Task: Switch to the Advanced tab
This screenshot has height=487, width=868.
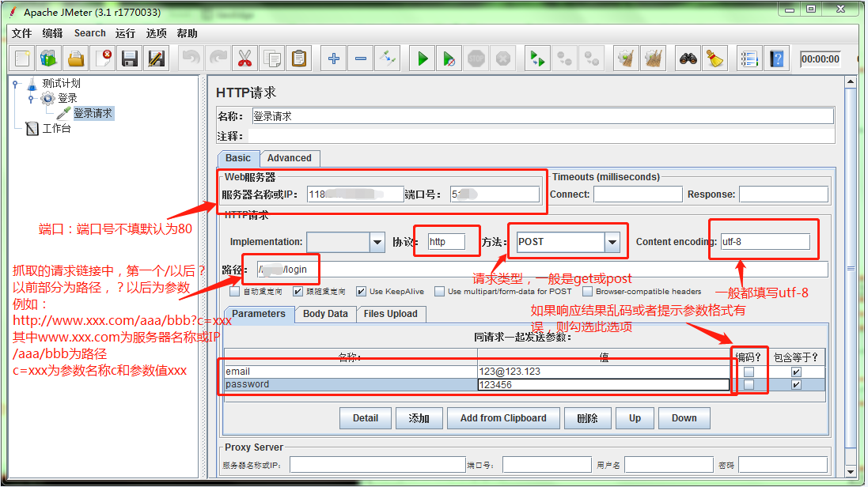Action: (x=290, y=158)
